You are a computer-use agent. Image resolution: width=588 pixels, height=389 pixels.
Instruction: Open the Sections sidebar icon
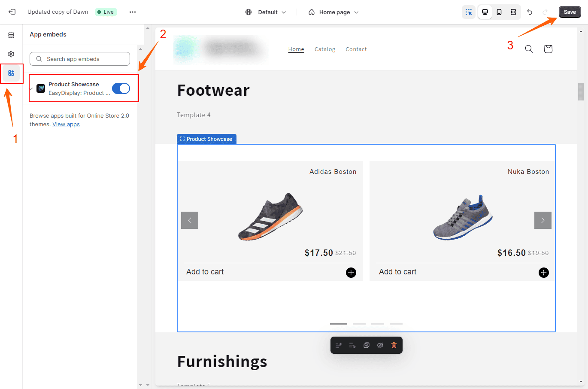point(11,35)
